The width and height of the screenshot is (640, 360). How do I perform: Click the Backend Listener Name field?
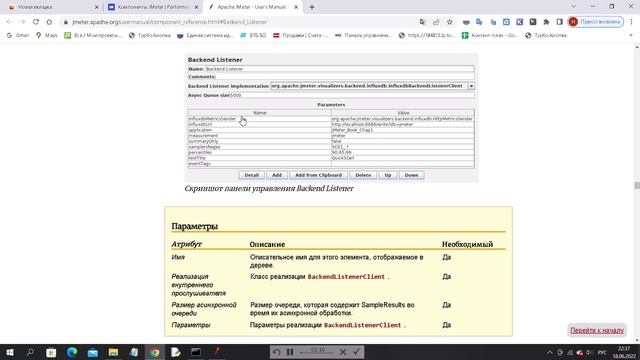[x=339, y=69]
